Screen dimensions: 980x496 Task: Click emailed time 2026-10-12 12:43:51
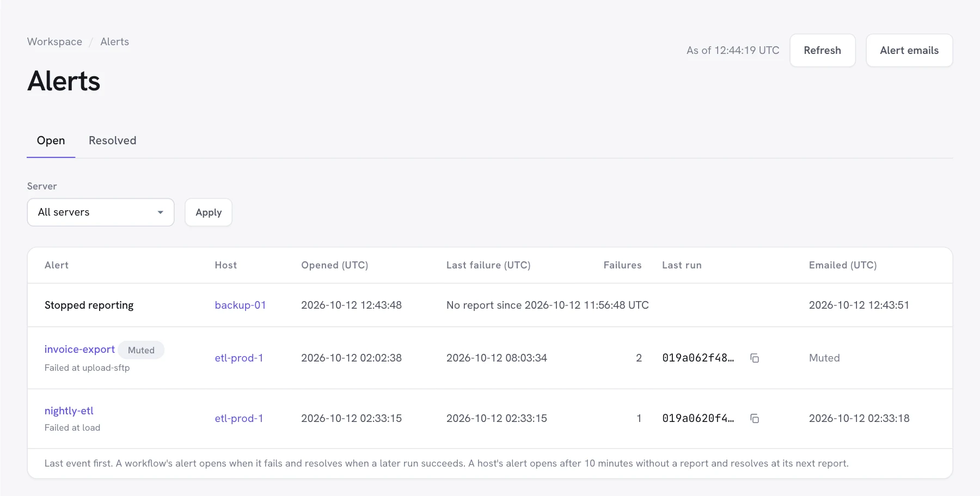pos(859,305)
